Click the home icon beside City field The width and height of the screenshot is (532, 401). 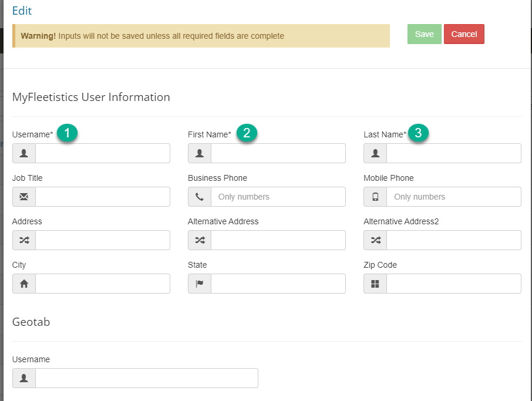[24, 284]
